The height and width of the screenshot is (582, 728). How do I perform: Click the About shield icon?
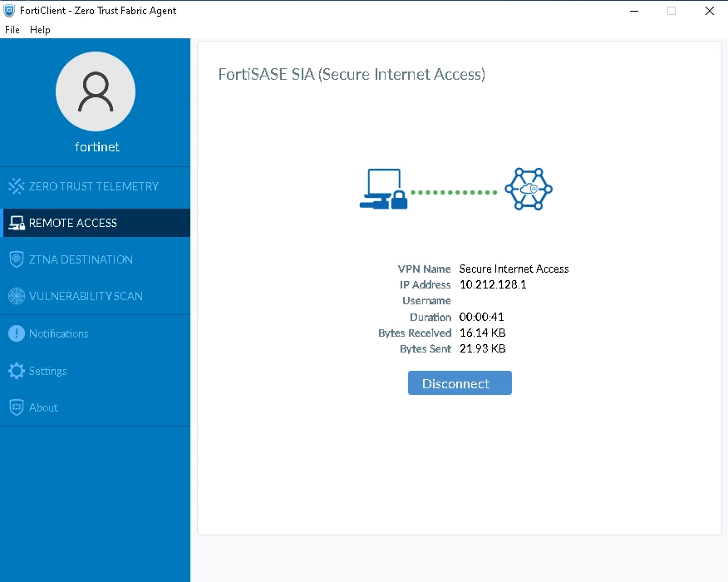pos(17,407)
